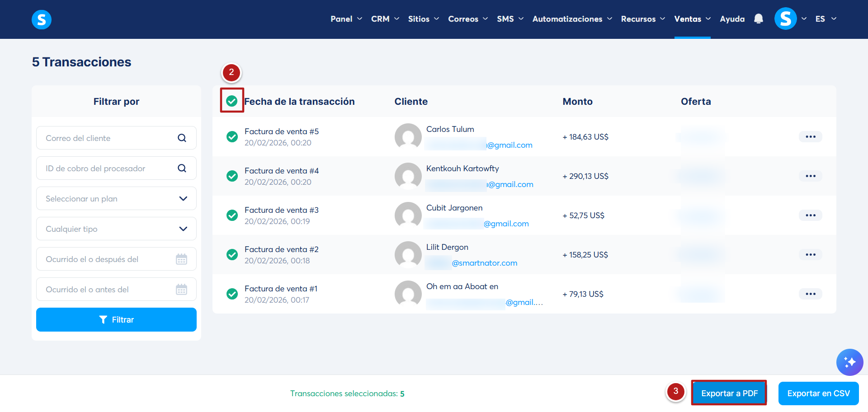Open the SMS menu

(510, 19)
